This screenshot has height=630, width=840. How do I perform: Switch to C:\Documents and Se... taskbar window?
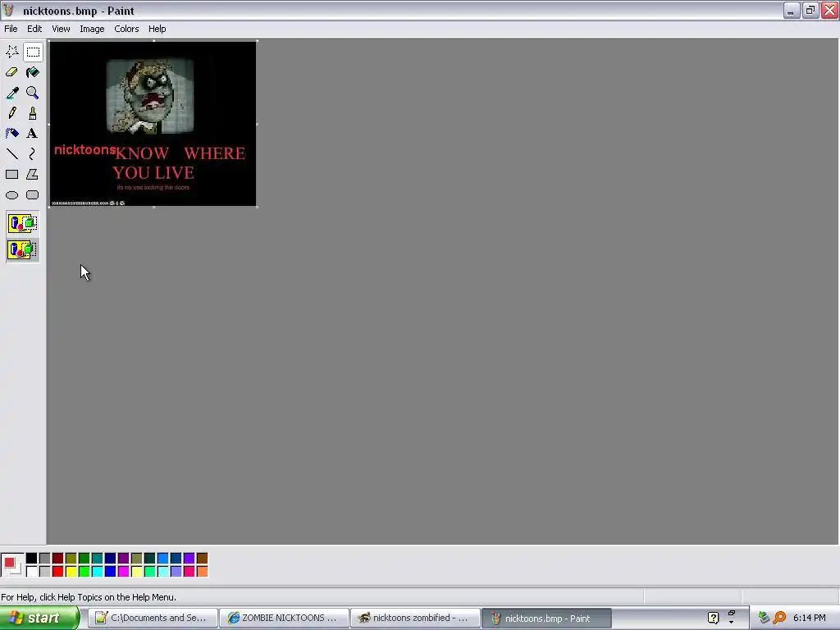[152, 619]
